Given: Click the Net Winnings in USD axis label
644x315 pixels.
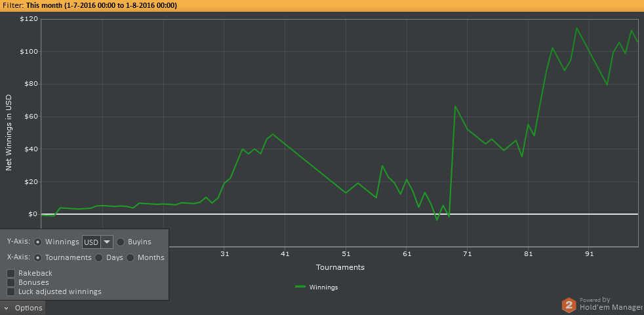Looking at the screenshot, I should (9, 132).
